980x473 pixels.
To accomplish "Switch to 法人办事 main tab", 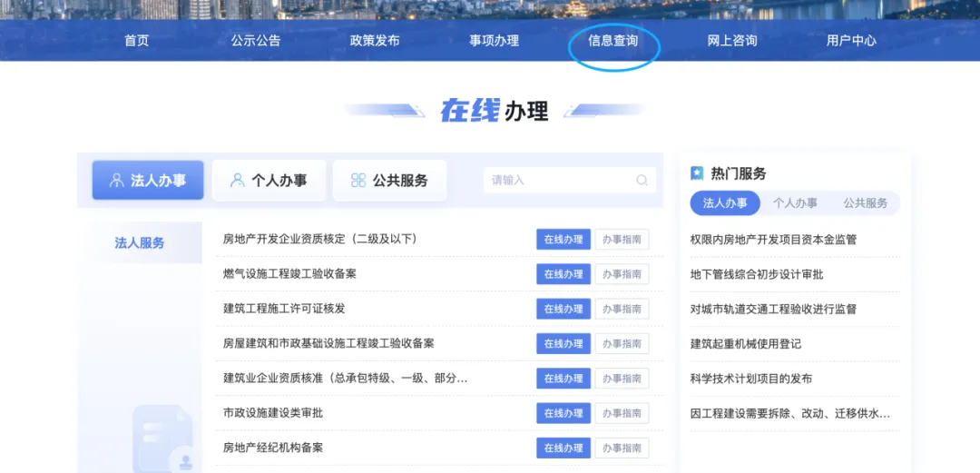I will [x=148, y=180].
